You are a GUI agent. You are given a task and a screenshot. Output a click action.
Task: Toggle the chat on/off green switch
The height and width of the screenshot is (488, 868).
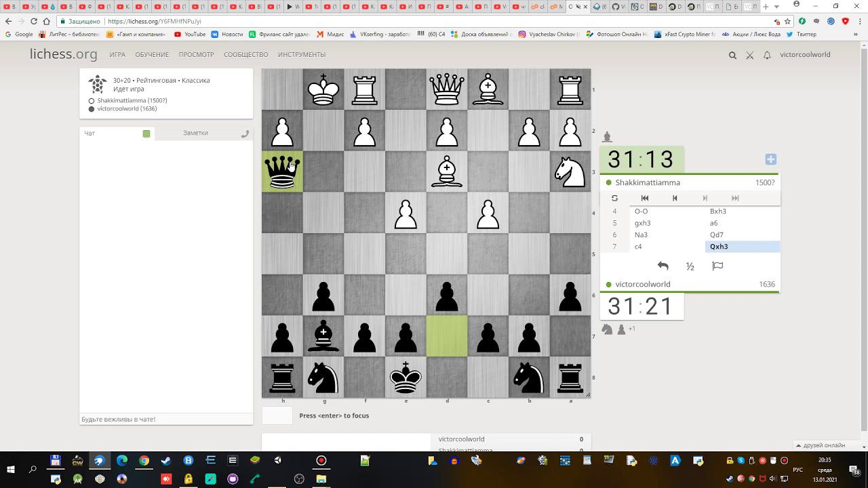146,134
